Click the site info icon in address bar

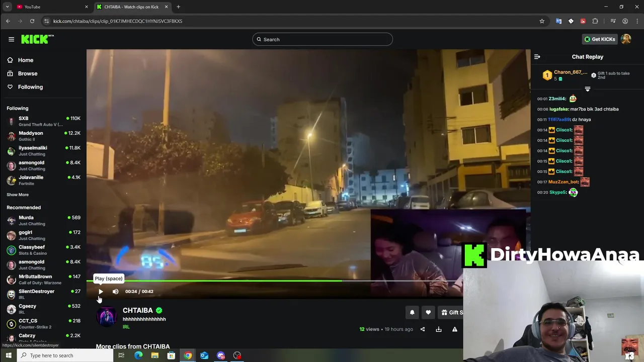(47, 21)
